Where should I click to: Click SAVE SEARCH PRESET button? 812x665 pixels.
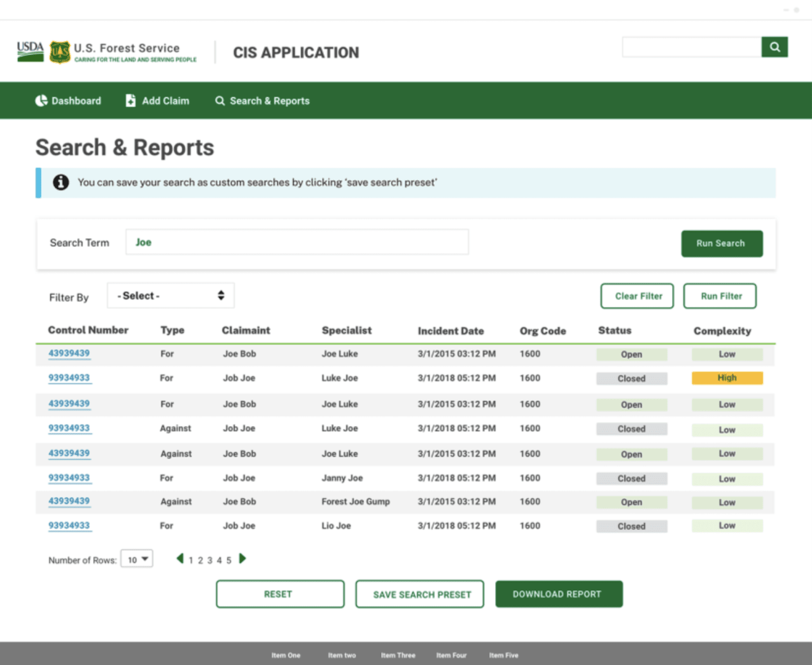tap(420, 594)
